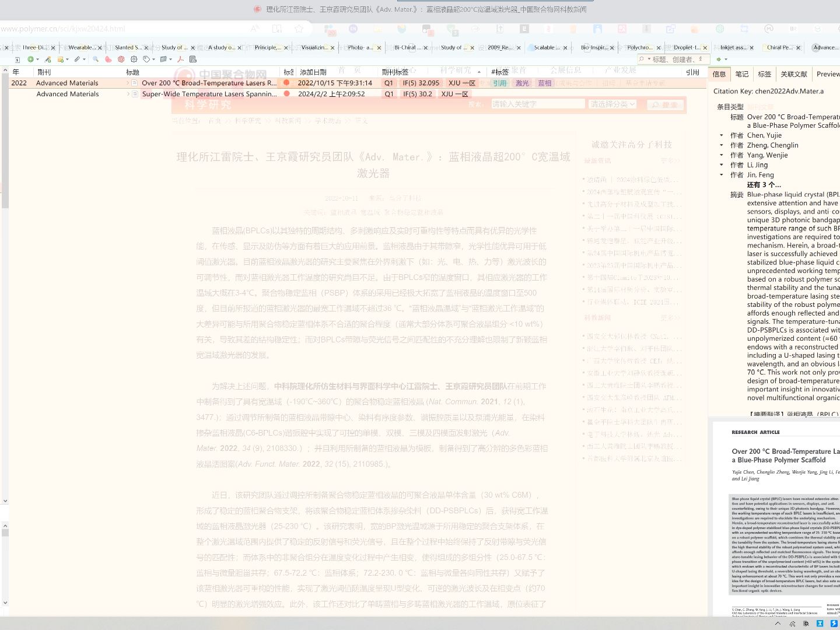The height and width of the screenshot is (630, 840).
Task: Switch to the 关联文献 tab
Action: point(793,74)
